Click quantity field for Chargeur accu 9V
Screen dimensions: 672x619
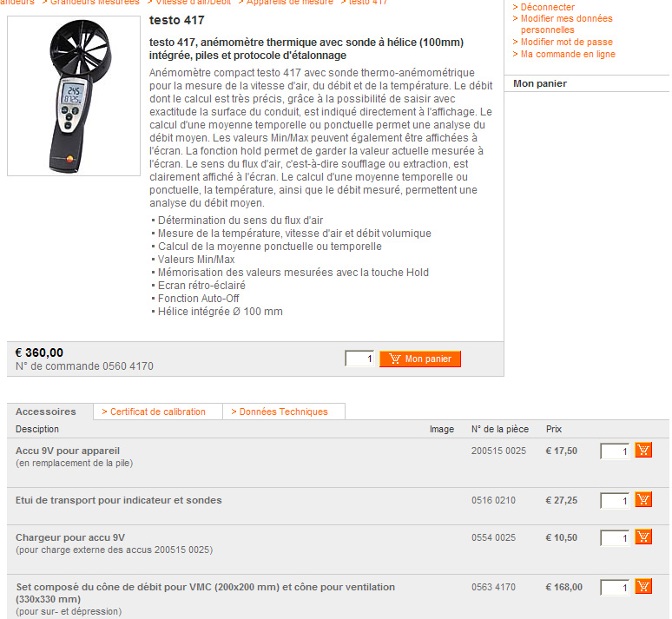coord(615,538)
